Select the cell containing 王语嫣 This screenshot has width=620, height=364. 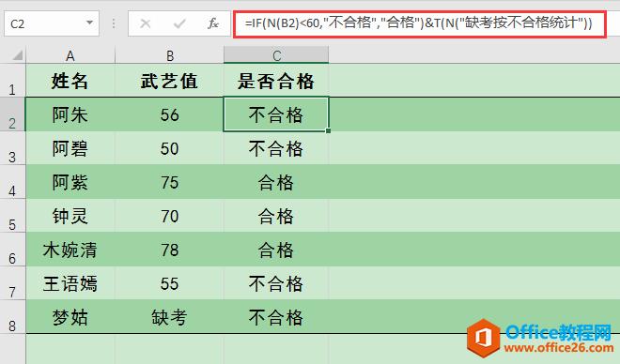pos(70,283)
